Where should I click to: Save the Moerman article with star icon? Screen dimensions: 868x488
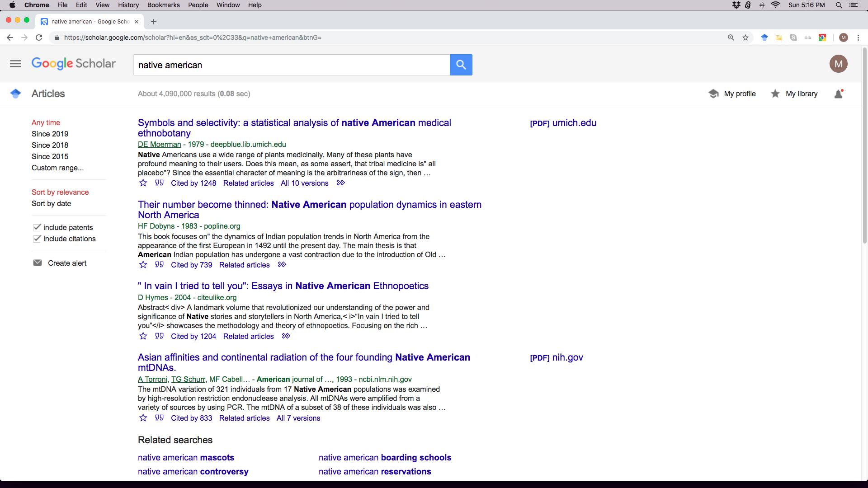pyautogui.click(x=143, y=183)
